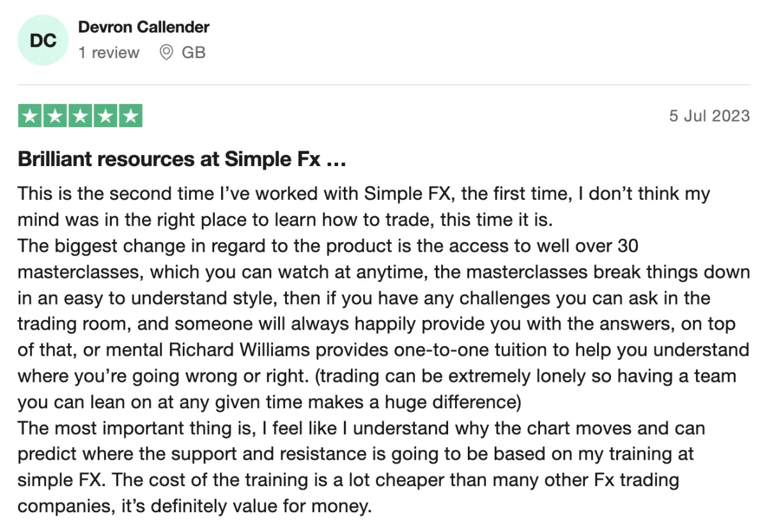Screen dimensions: 767x532
Task: Open Devron Callender's reviewer profile name
Action: click(144, 27)
